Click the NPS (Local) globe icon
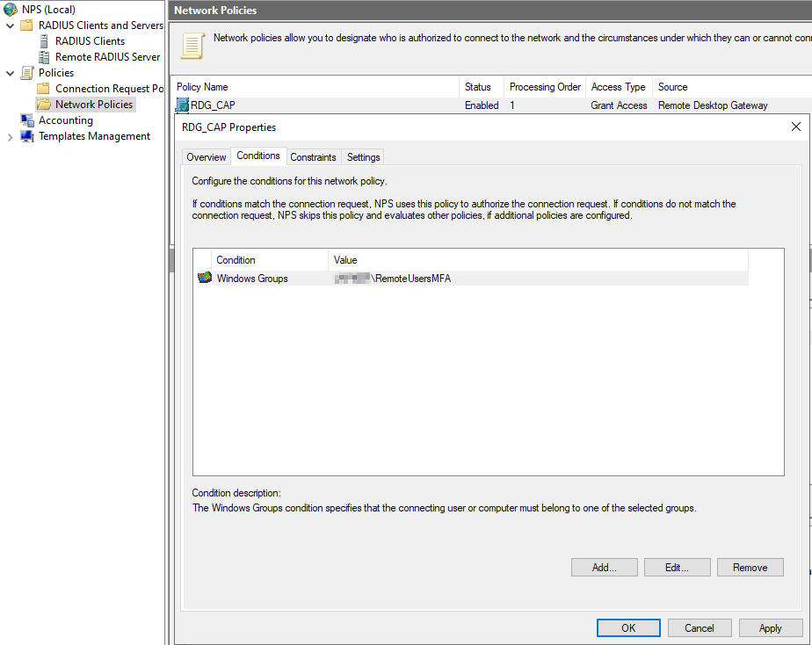 tap(11, 10)
